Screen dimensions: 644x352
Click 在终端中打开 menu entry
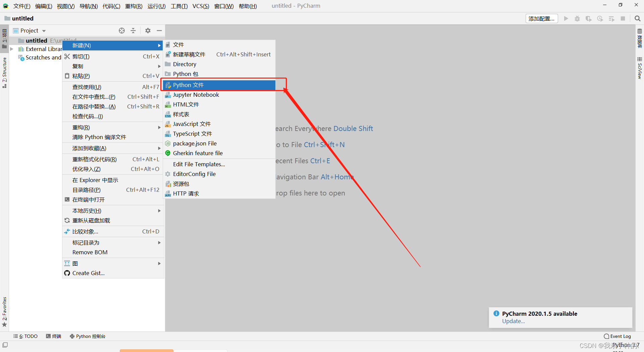coord(113,200)
